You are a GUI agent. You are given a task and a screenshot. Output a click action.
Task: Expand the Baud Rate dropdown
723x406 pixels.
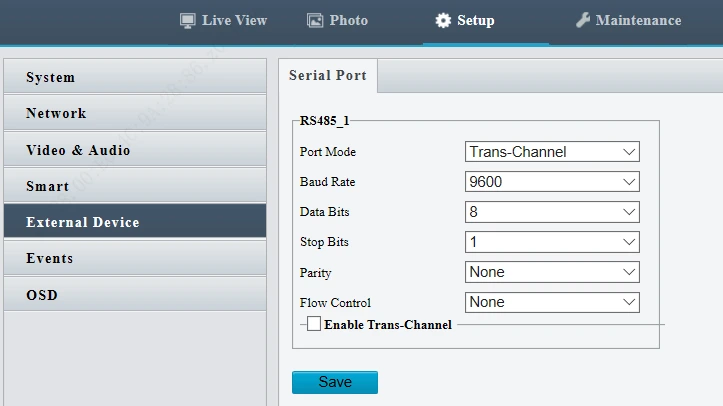pyautogui.click(x=552, y=182)
